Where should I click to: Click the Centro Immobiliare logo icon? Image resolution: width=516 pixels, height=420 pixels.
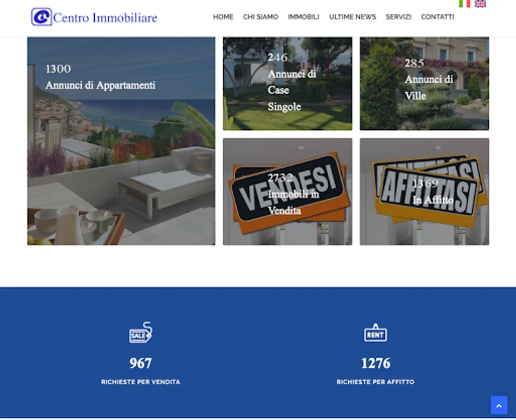pyautogui.click(x=42, y=17)
